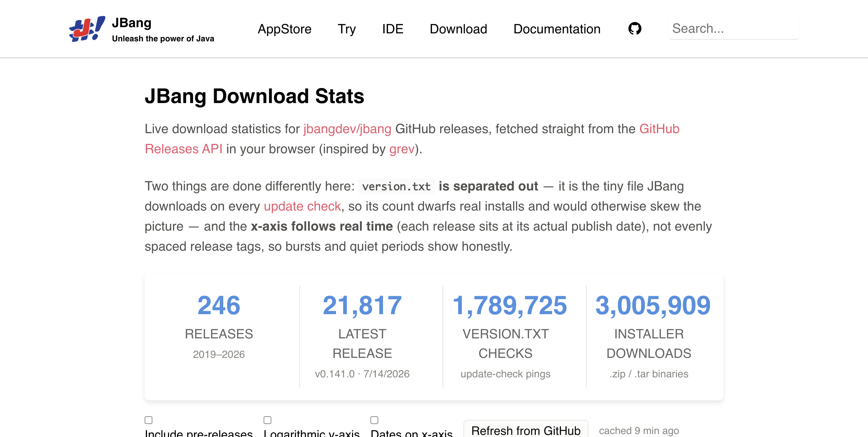
Task: Click the 21,817 latest release figure
Action: coord(362,305)
